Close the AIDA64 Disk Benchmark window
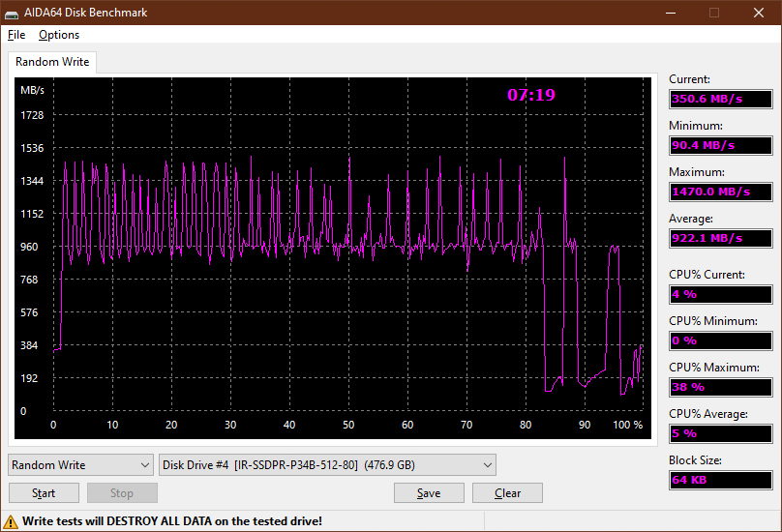This screenshot has height=532, width=782. (x=759, y=13)
